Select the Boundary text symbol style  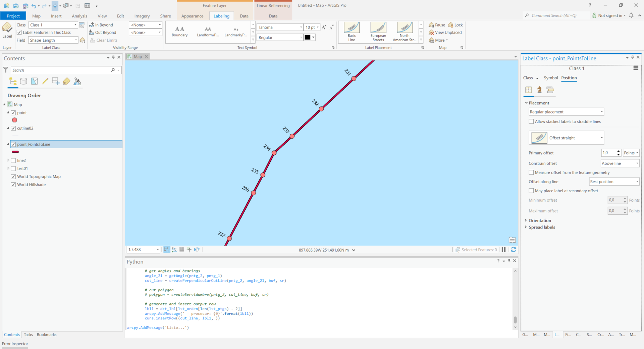180,31
